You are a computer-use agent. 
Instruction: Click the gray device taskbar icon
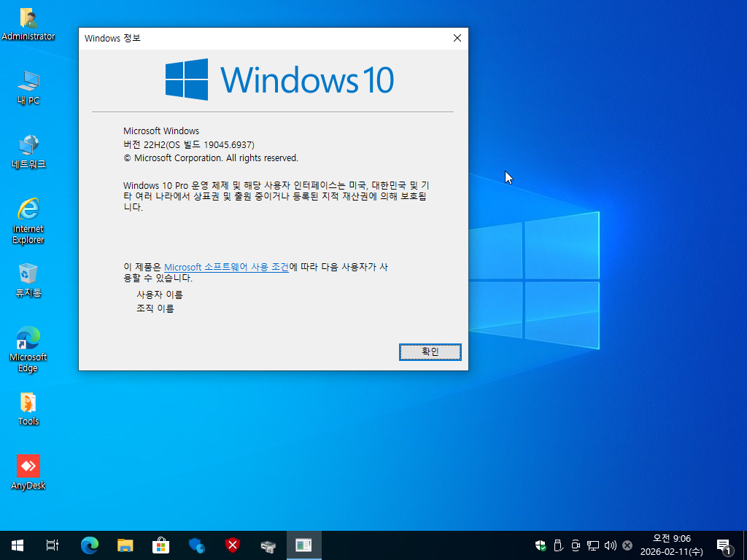tap(268, 545)
